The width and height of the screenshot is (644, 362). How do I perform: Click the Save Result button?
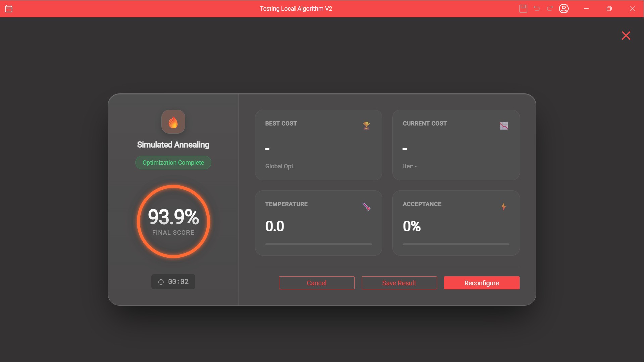coord(399,283)
